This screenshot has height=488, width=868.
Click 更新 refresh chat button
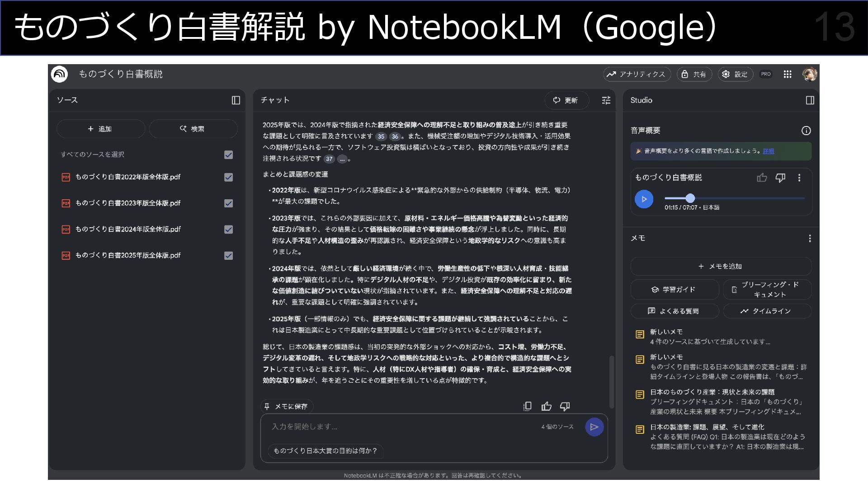click(x=566, y=100)
